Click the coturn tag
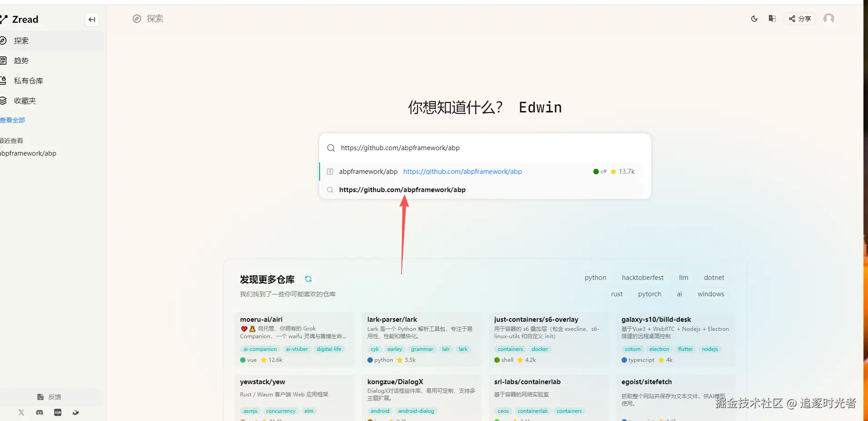The image size is (868, 421). click(632, 349)
